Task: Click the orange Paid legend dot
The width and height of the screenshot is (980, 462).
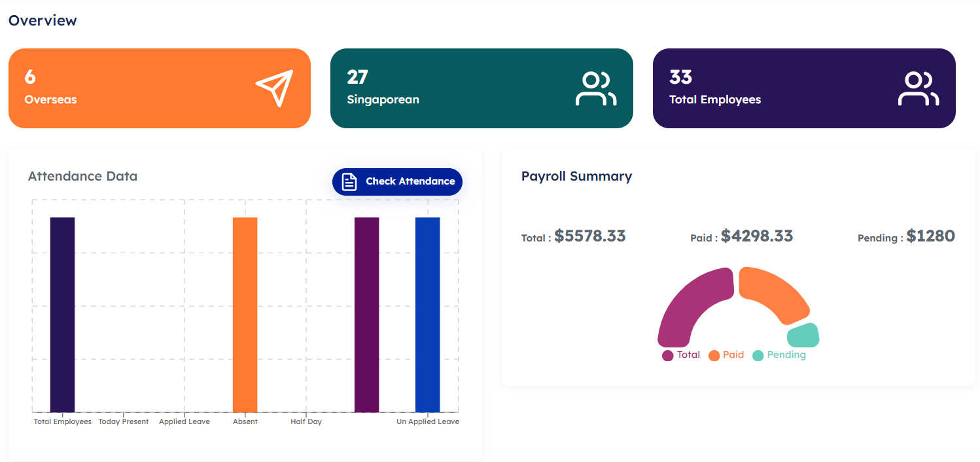Action: tap(714, 355)
